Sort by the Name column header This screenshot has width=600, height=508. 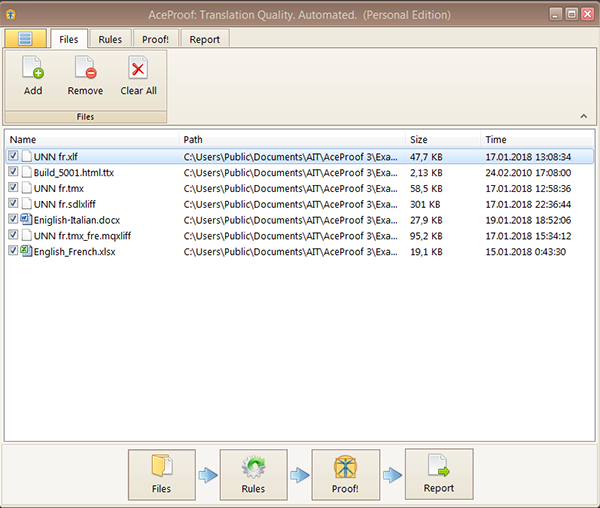click(x=92, y=139)
